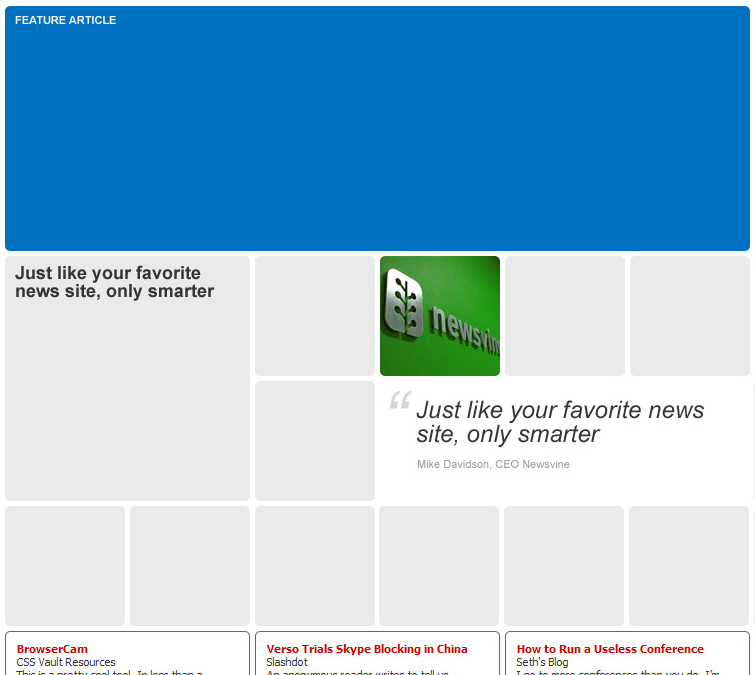Click the large grey quotation mark icon
The height and width of the screenshot is (675, 755).
pyautogui.click(x=400, y=402)
